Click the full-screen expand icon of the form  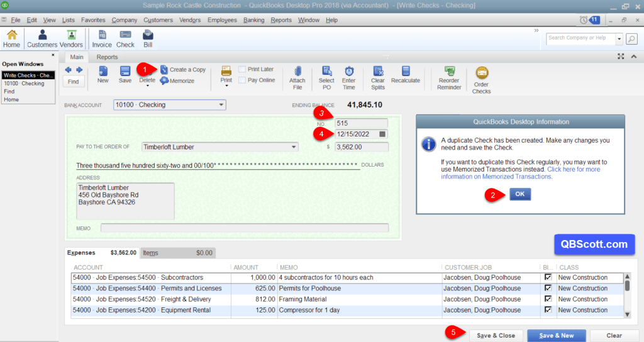point(621,57)
